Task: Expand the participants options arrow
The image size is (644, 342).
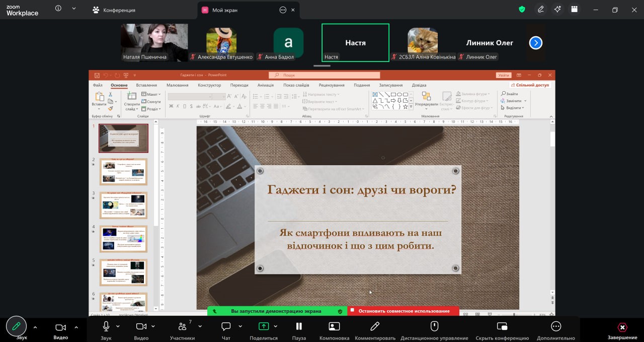Action: coord(200,326)
